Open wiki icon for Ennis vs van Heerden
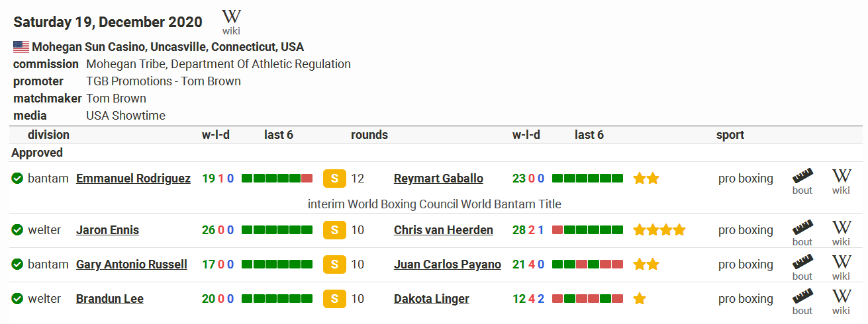868x324 pixels. (x=841, y=233)
